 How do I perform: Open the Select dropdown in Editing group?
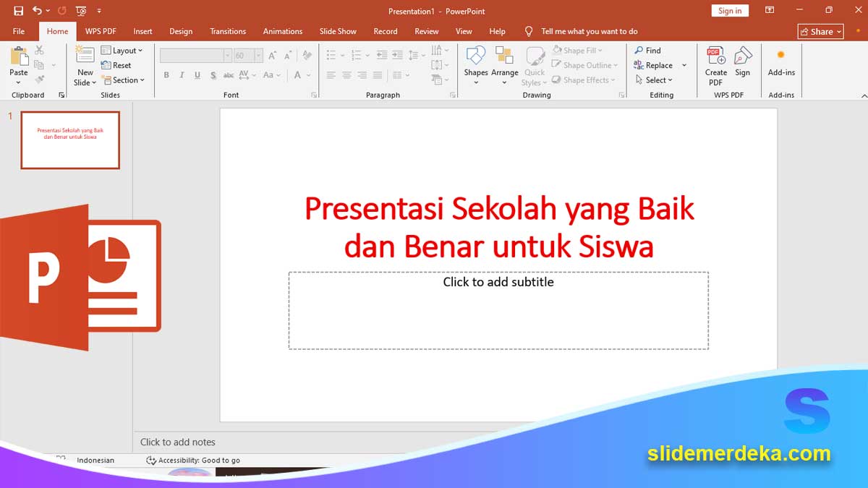[655, 80]
